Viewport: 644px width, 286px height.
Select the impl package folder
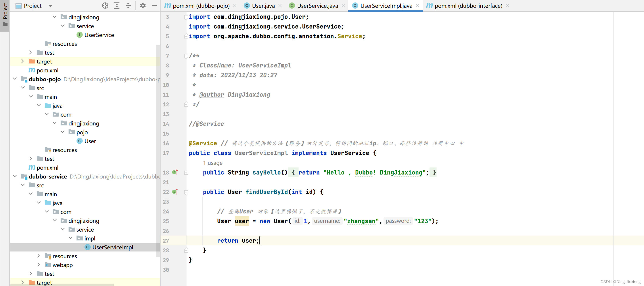coord(86,238)
